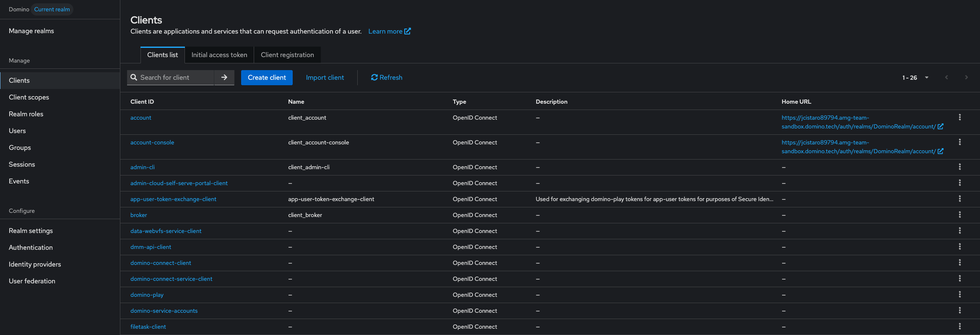Viewport: 980px width, 335px height.
Task: Click the client_broker name cell
Action: [x=305, y=215]
